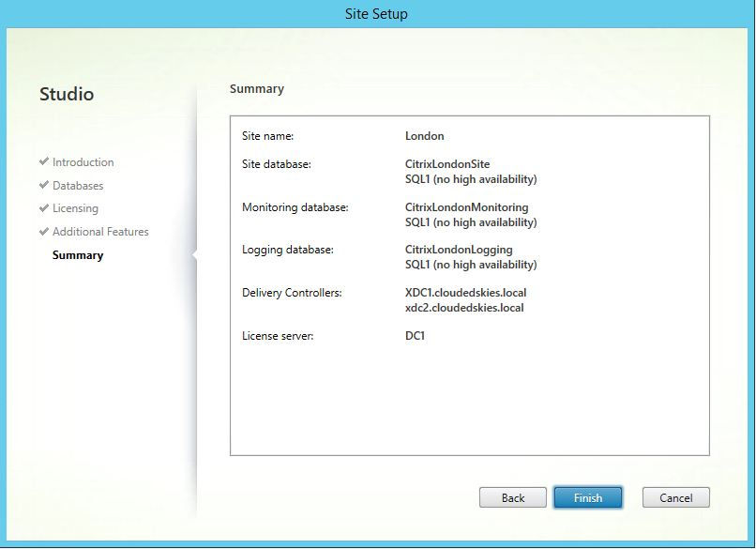Click the Monitoring database label
756x549 pixels.
[295, 207]
